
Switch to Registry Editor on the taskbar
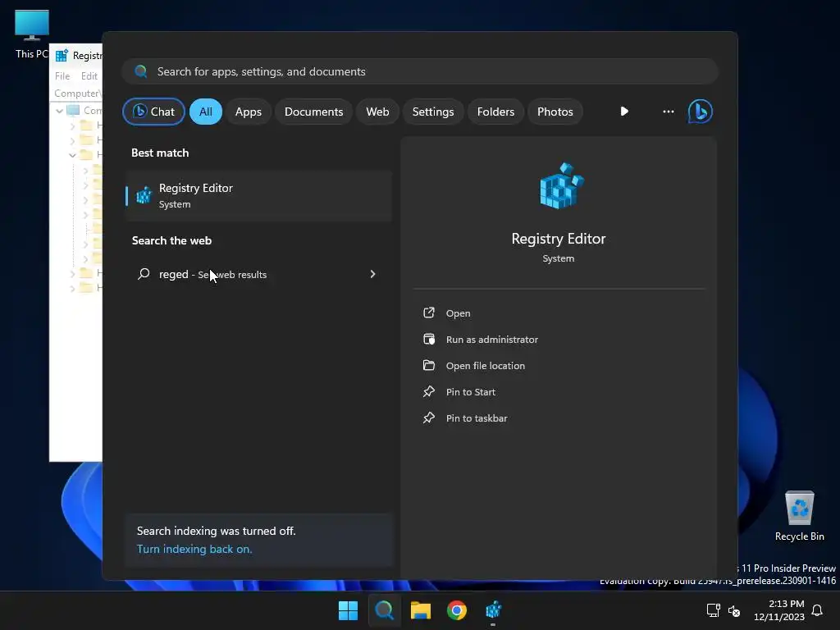493,610
